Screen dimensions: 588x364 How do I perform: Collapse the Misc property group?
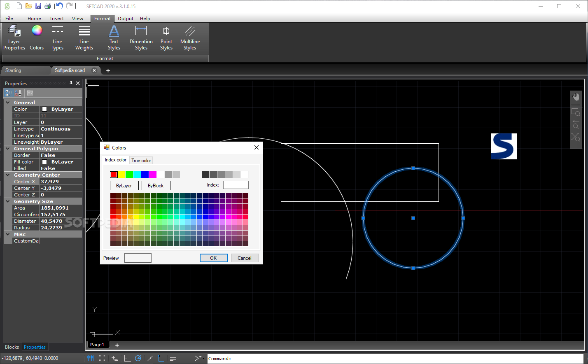pos(7,234)
